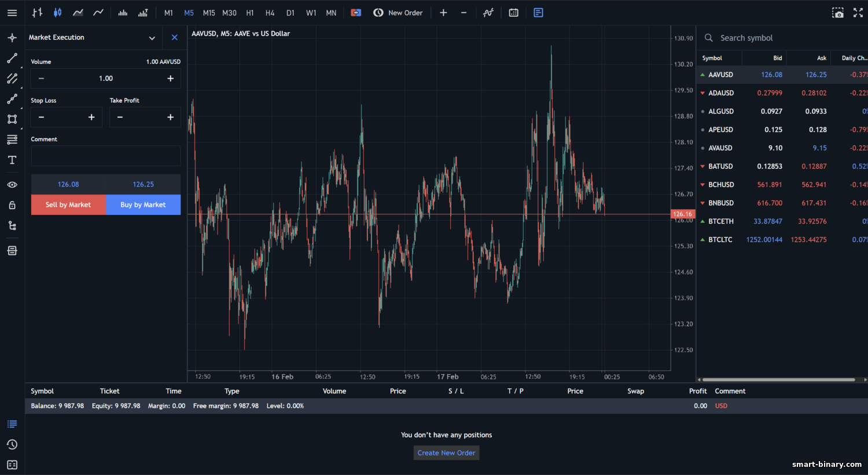Open the main hamburger menu
Viewport: 868px width, 475px height.
[x=12, y=13]
